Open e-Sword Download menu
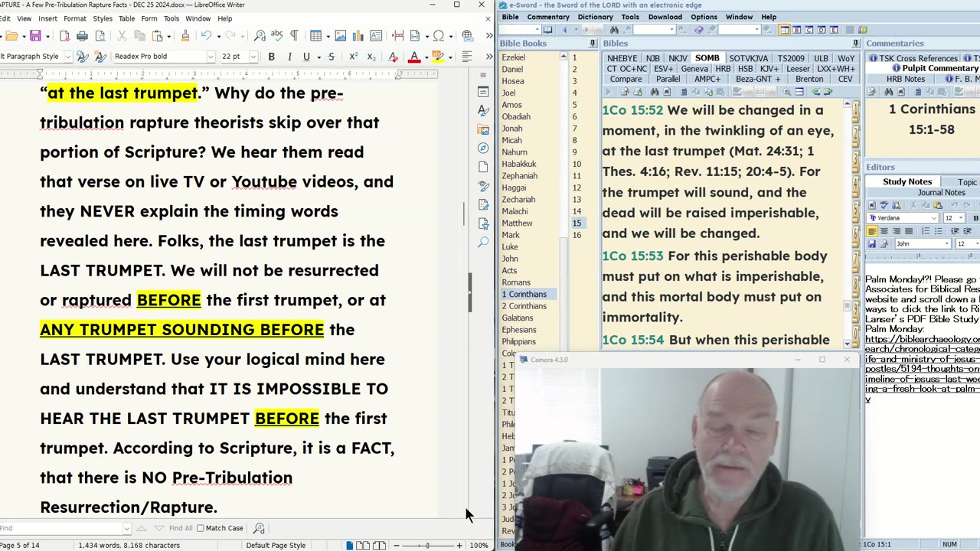Screen dimensions: 980x551 [665, 17]
